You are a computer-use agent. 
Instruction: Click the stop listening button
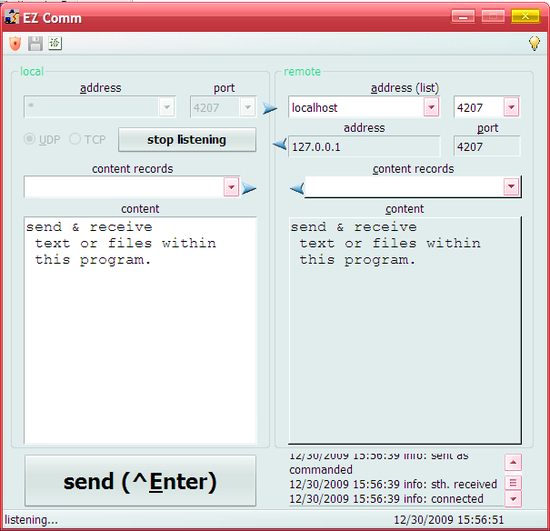[x=187, y=140]
